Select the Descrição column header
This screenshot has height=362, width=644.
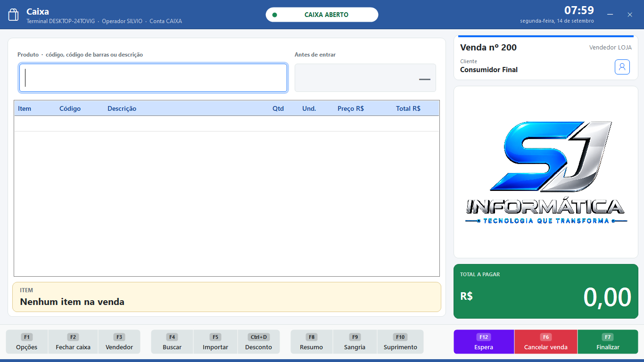[122, 108]
